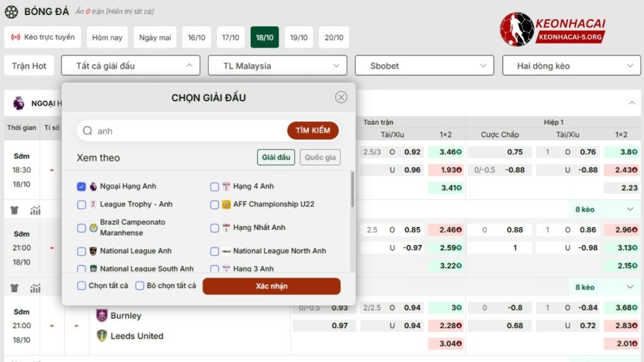Image resolution: width=644 pixels, height=362 pixels.
Task: Click the Keonhacai logo
Action: click(552, 30)
